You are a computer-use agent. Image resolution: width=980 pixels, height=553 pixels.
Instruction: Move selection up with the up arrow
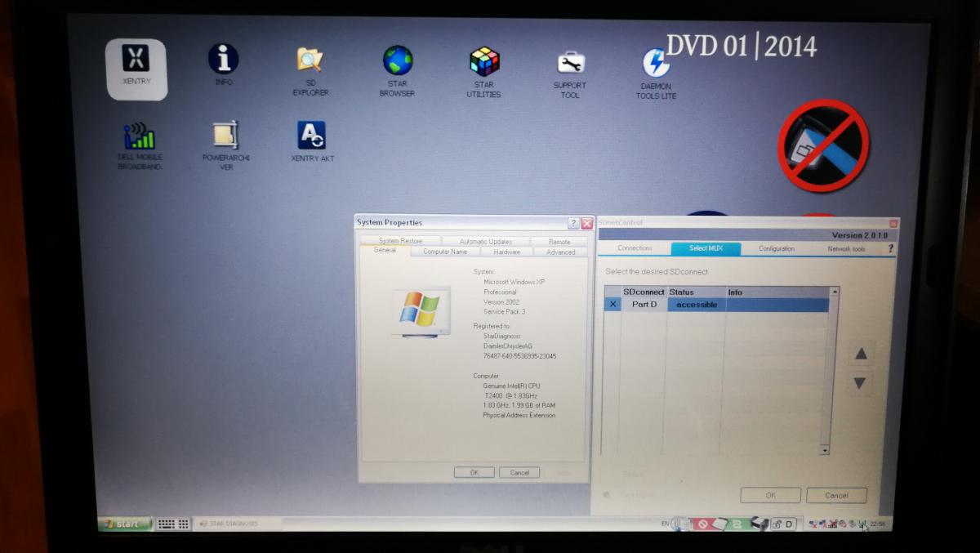[x=860, y=354]
